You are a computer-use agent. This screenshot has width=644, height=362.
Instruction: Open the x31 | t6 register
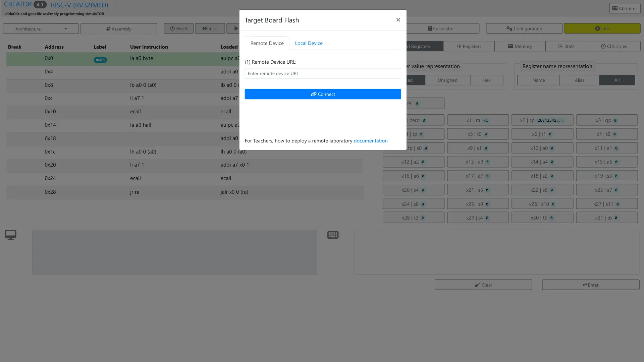point(607,218)
